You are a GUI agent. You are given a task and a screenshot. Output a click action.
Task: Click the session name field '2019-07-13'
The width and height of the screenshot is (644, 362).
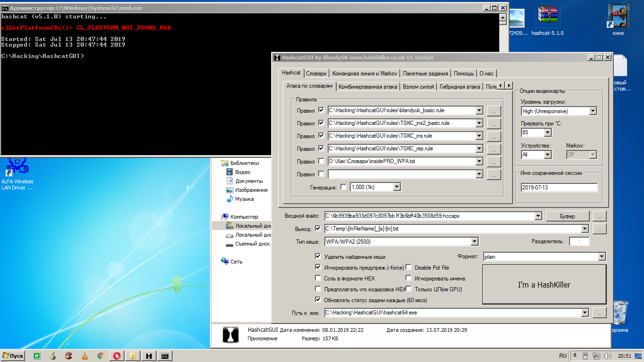click(559, 188)
